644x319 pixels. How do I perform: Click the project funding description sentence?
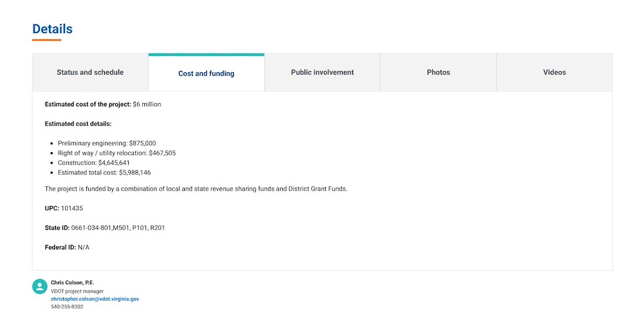(x=196, y=189)
